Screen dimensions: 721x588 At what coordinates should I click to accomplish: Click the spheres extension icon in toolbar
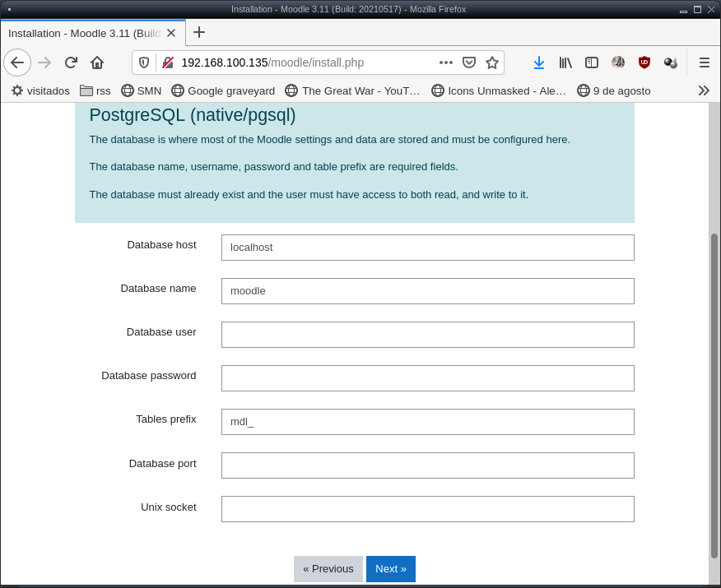(x=671, y=63)
